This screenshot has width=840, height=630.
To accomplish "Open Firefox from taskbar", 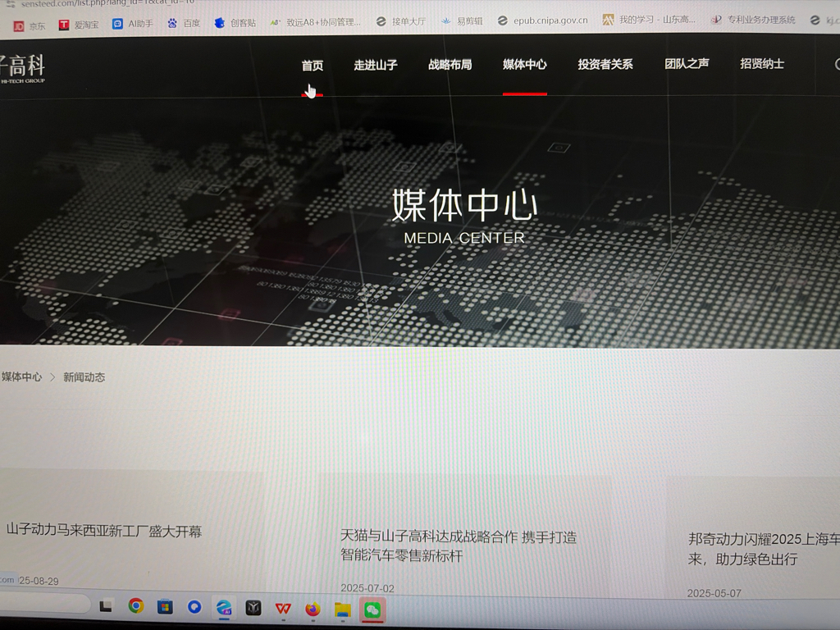I will coord(313,609).
